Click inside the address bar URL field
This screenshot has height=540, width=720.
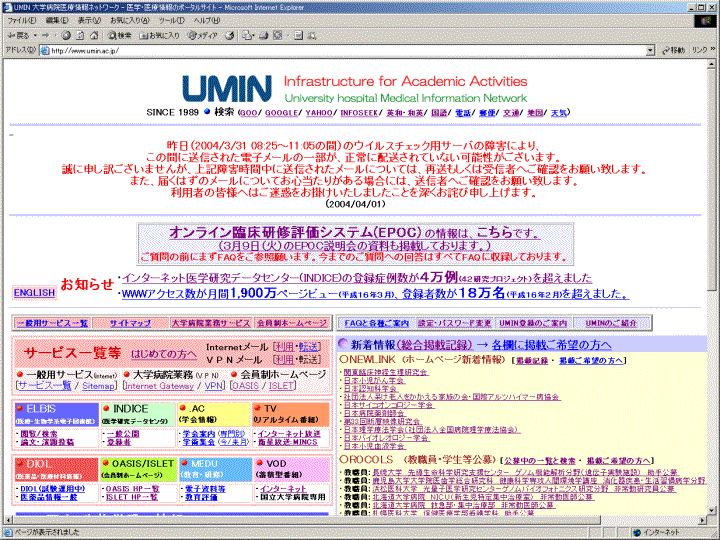(x=350, y=49)
